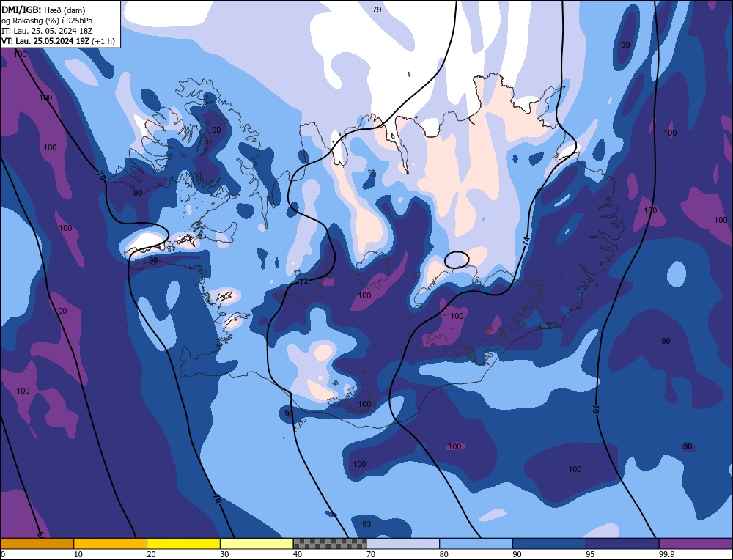The image size is (733, 560).
Task: Click the blue 90-95 legend swatch
Action: coord(549,543)
